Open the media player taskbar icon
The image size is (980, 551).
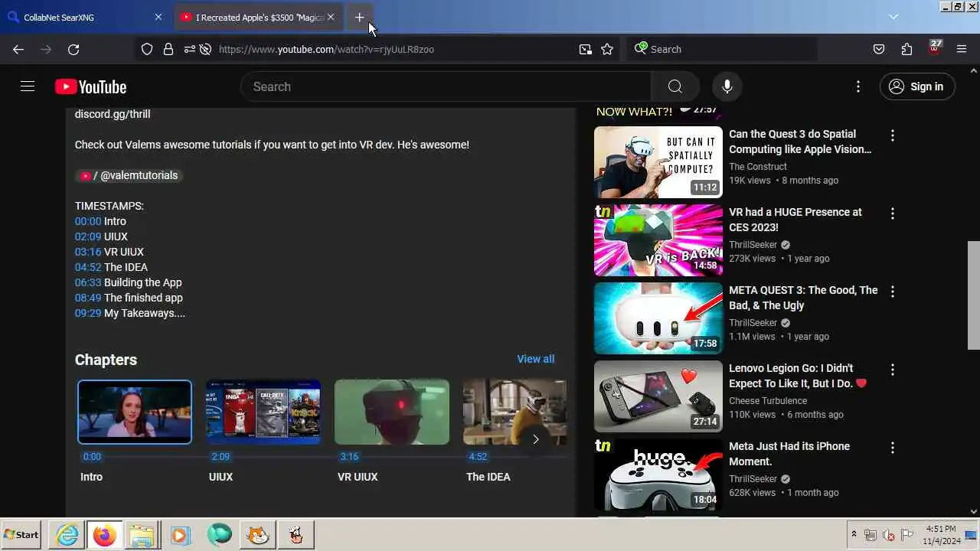point(180,535)
